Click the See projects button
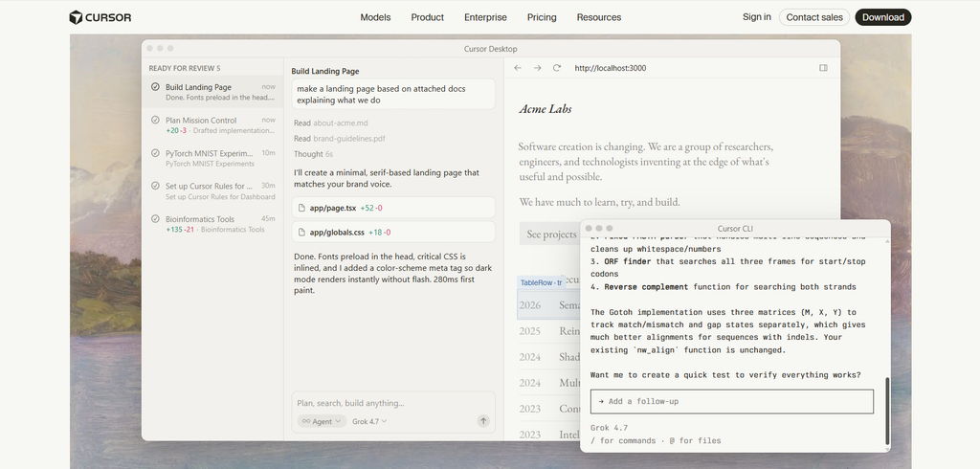The image size is (980, 469). 551,234
